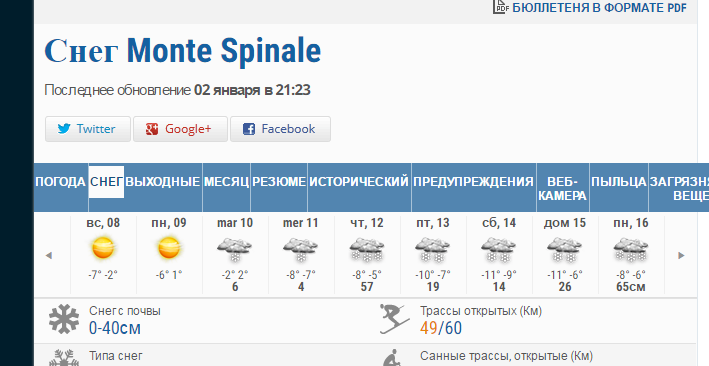Share on Google+ button

(x=180, y=129)
